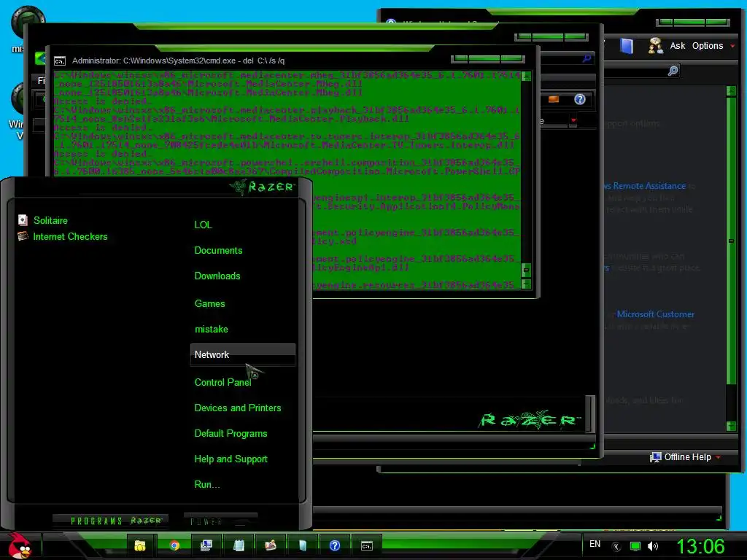The height and width of the screenshot is (560, 747).
Task: Open the Microsoft Customer link
Action: pyautogui.click(x=656, y=314)
